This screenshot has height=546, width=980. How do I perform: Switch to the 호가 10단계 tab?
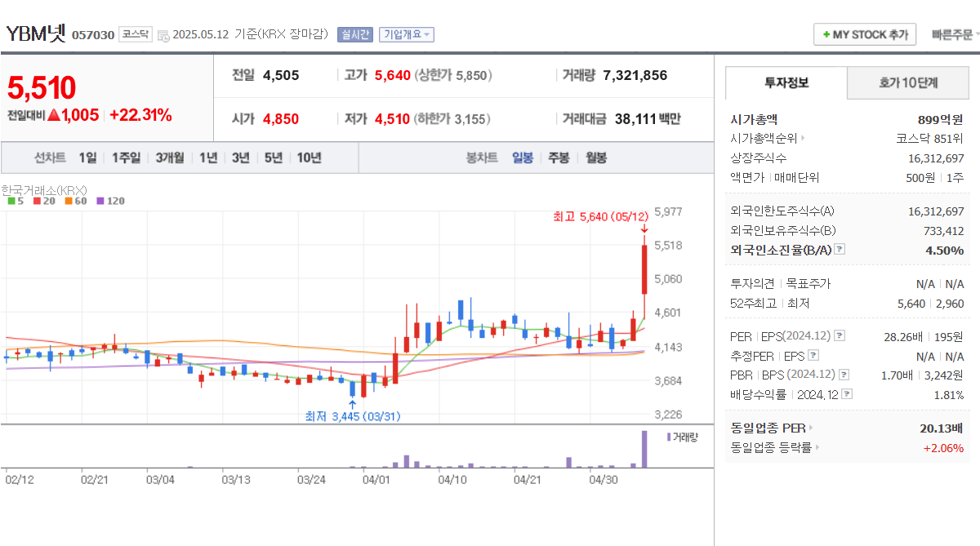[907, 83]
